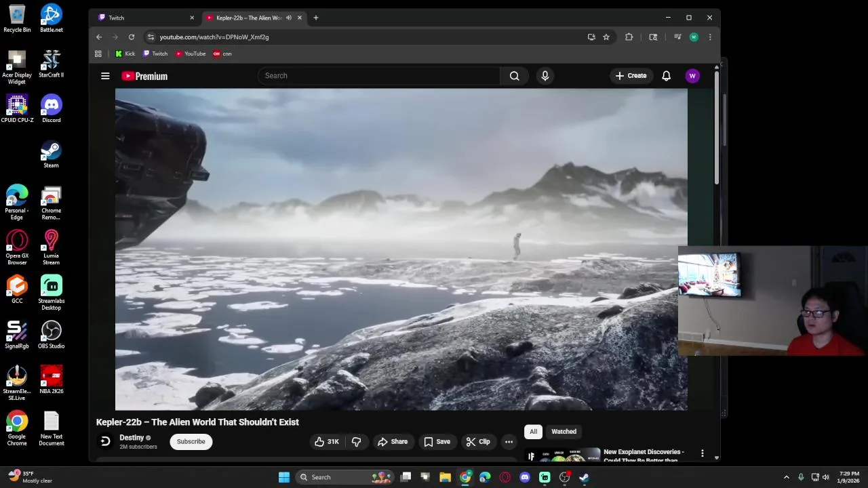The width and height of the screenshot is (868, 488).
Task: Open Windows Start menu
Action: (284, 477)
